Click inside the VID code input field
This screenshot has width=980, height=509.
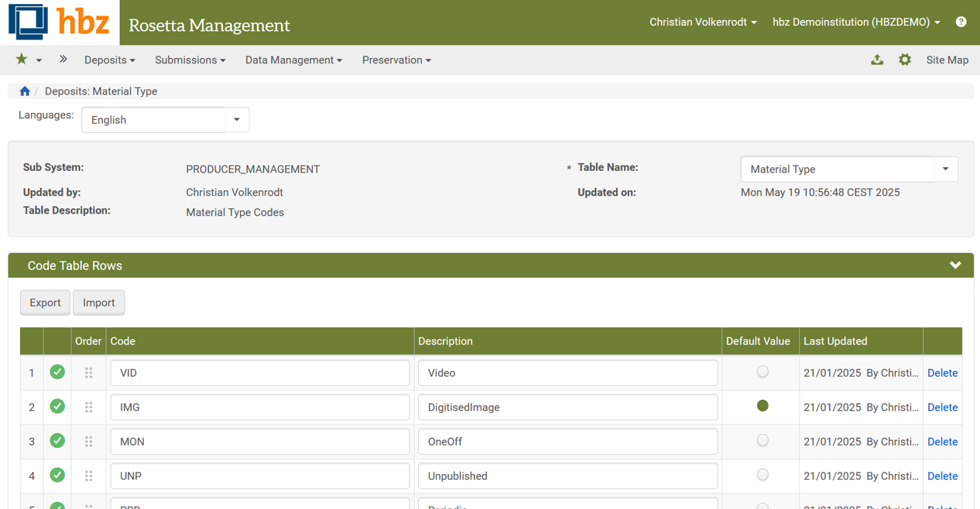click(259, 372)
